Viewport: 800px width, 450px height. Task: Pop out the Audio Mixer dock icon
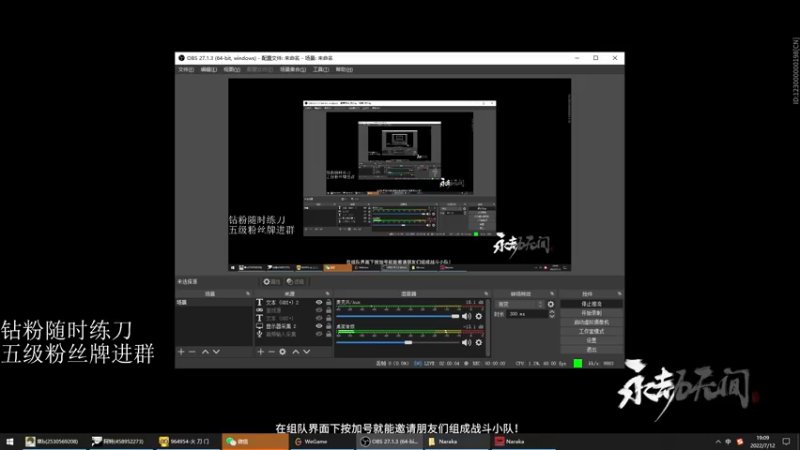pos(486,294)
